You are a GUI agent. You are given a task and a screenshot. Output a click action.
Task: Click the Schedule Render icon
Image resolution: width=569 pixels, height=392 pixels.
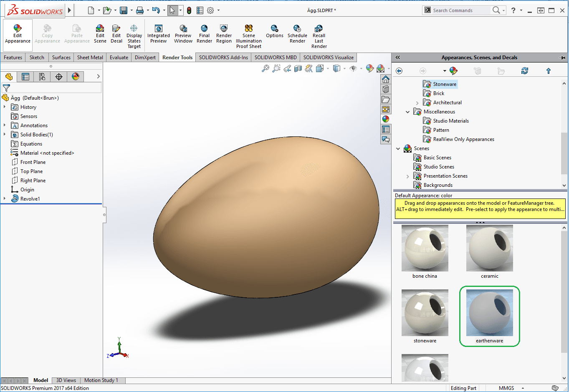[297, 29]
